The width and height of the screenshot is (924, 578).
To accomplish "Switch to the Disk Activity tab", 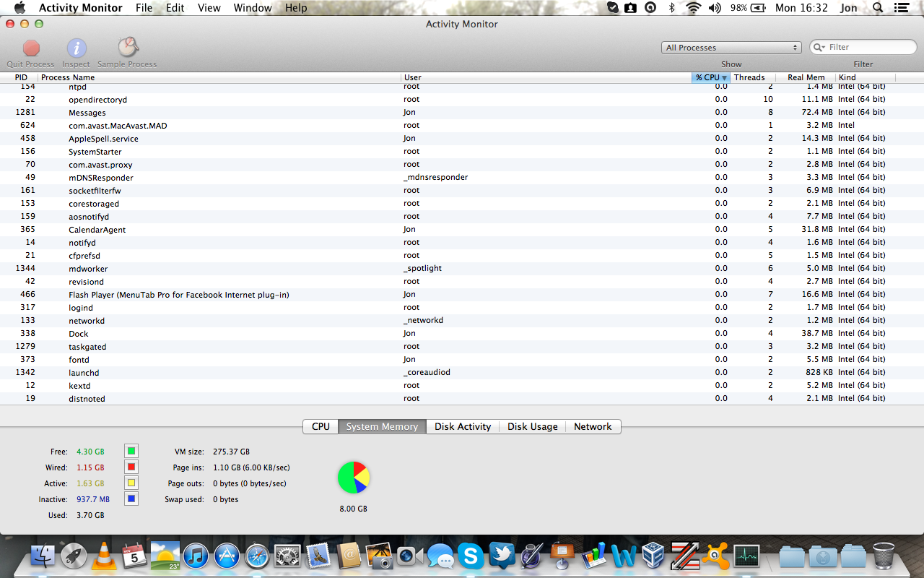I will pyautogui.click(x=463, y=426).
